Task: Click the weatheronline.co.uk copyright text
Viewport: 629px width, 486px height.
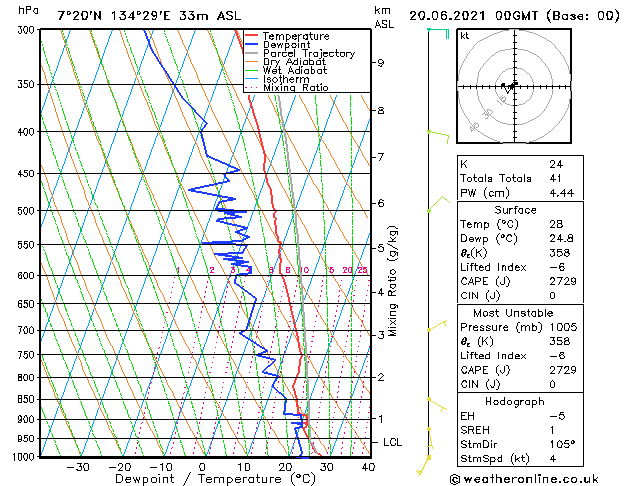Action: [x=524, y=479]
